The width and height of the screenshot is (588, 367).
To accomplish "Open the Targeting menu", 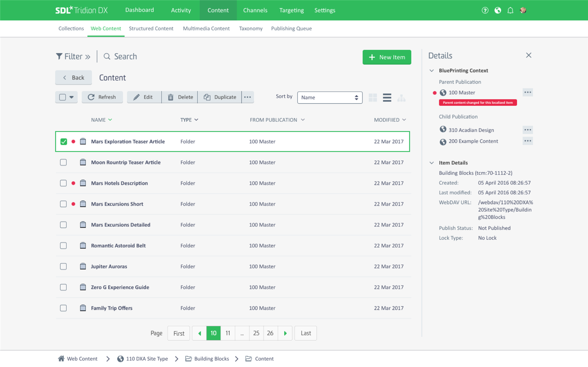I will 291,10.
